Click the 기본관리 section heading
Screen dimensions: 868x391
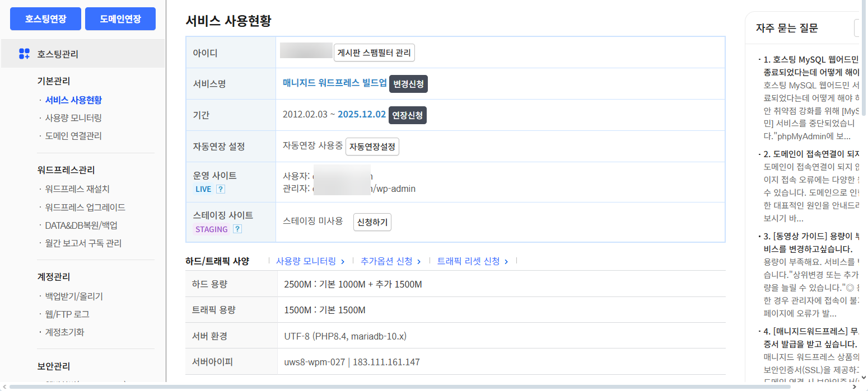pos(54,82)
